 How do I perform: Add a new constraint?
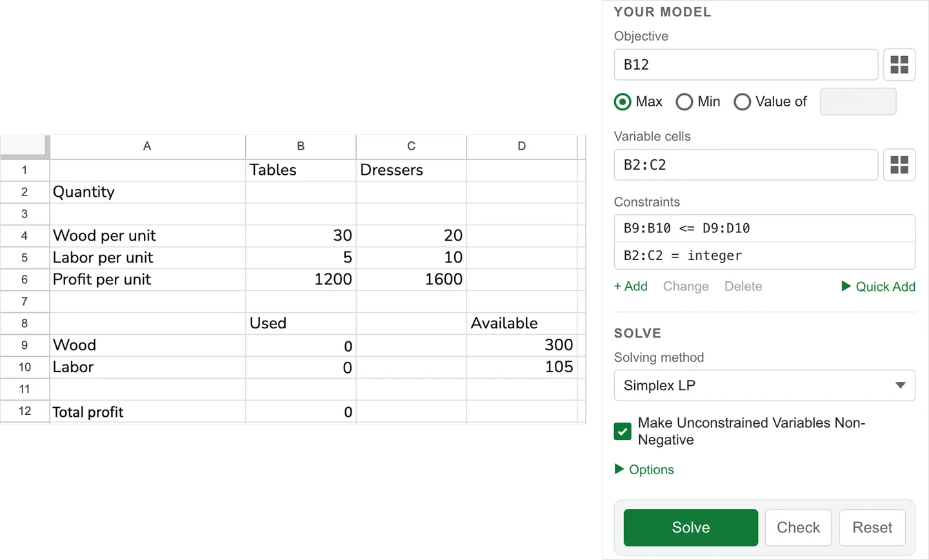tap(631, 286)
